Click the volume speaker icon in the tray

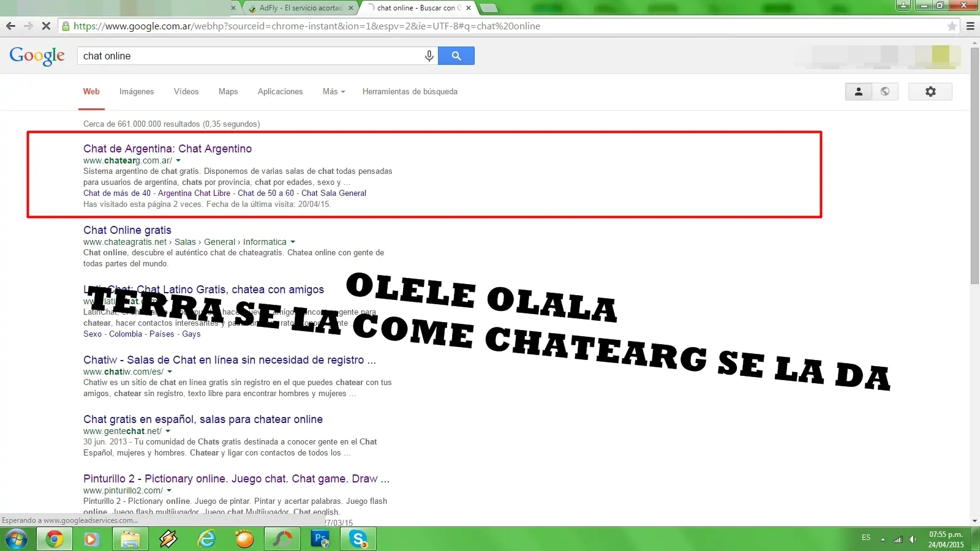point(913,539)
